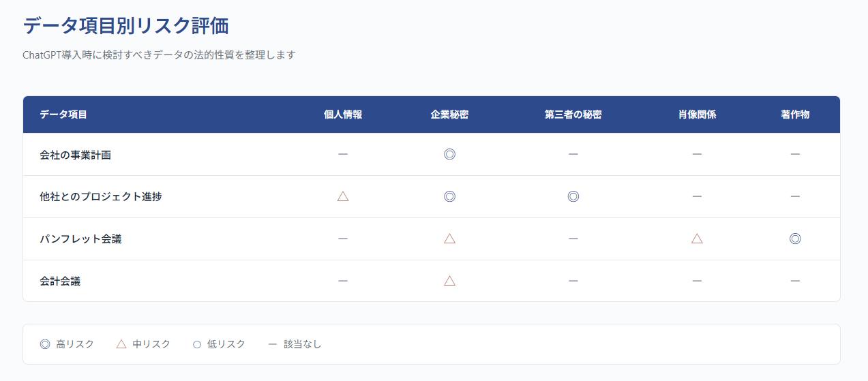
Task: Click medium-risk triangle for パンフレット会議 肖像関係
Action: tap(697, 239)
